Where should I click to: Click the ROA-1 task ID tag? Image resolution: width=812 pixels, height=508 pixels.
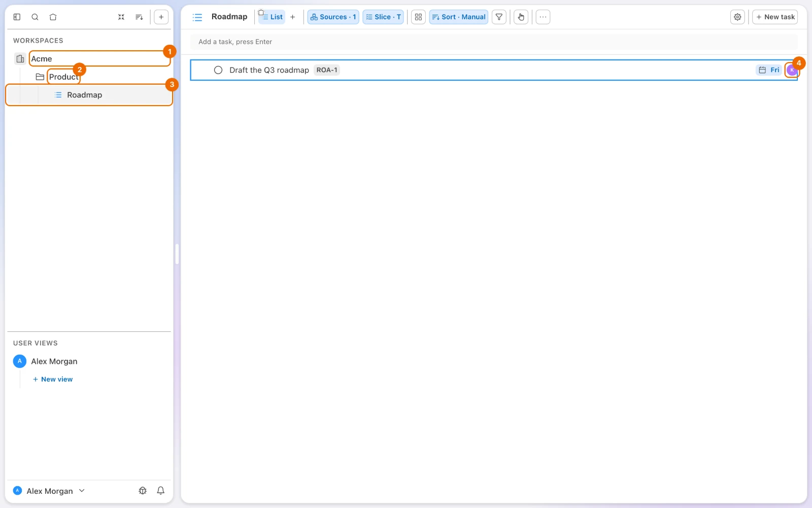327,70
